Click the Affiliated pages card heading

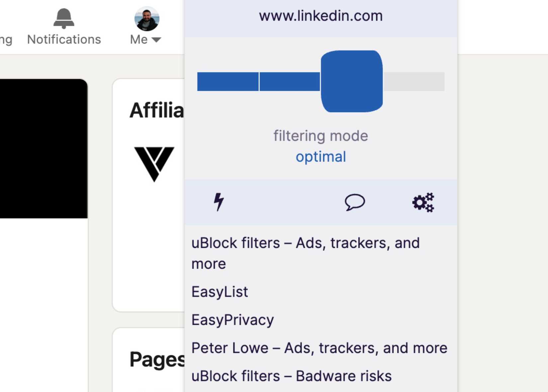pos(157,111)
